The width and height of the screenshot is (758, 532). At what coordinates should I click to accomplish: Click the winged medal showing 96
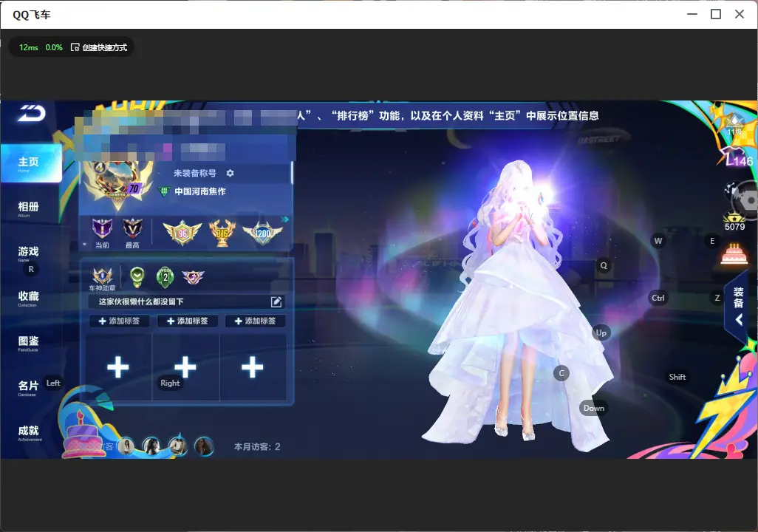182,233
